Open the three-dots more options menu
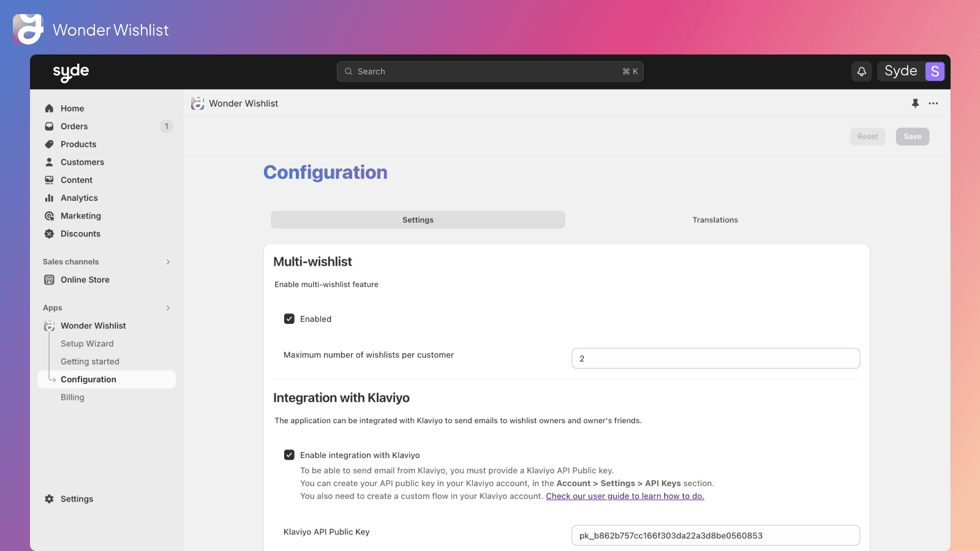980x551 pixels. (933, 103)
